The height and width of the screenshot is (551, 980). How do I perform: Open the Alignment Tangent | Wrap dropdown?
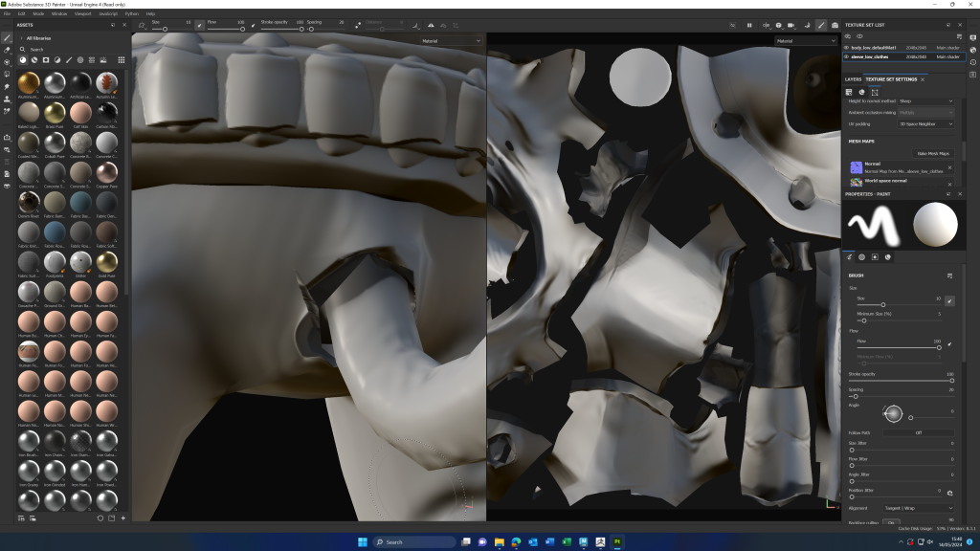pyautogui.click(x=918, y=508)
